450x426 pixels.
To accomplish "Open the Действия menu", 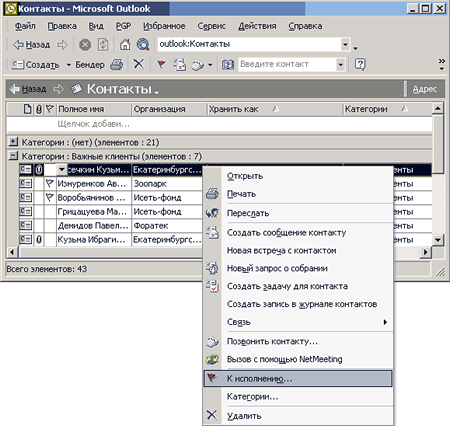I will click(x=257, y=26).
